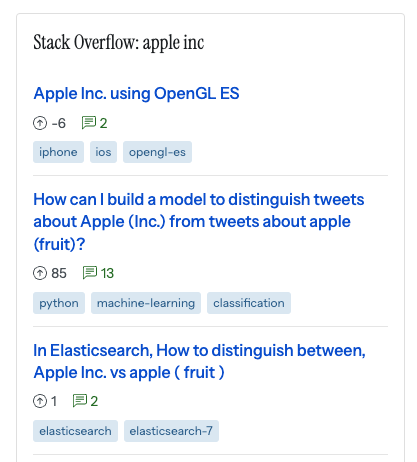Viewport: 417px width, 462px height.
Task: Open the Elasticsearch Apple Inc. vs fruit question
Action: tap(199, 361)
